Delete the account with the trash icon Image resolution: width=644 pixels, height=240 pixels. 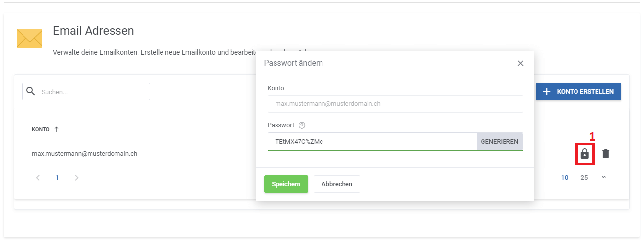click(606, 154)
